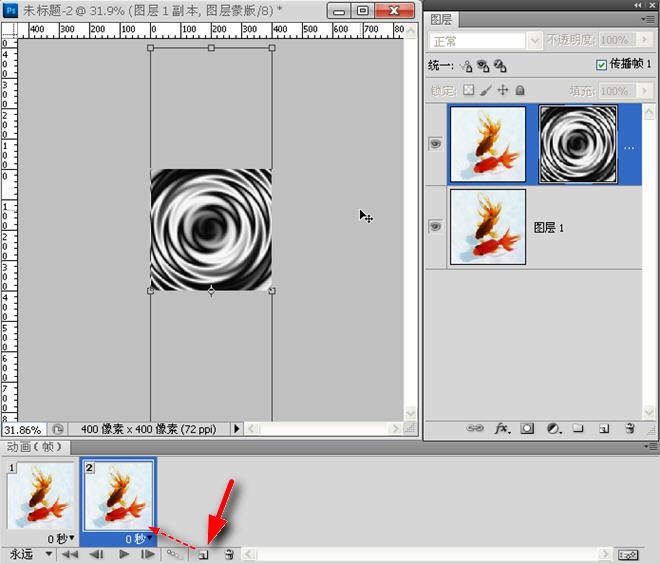This screenshot has height=564, width=660.
Task: Duplicate selected frame in animation panel
Action: coord(203,555)
